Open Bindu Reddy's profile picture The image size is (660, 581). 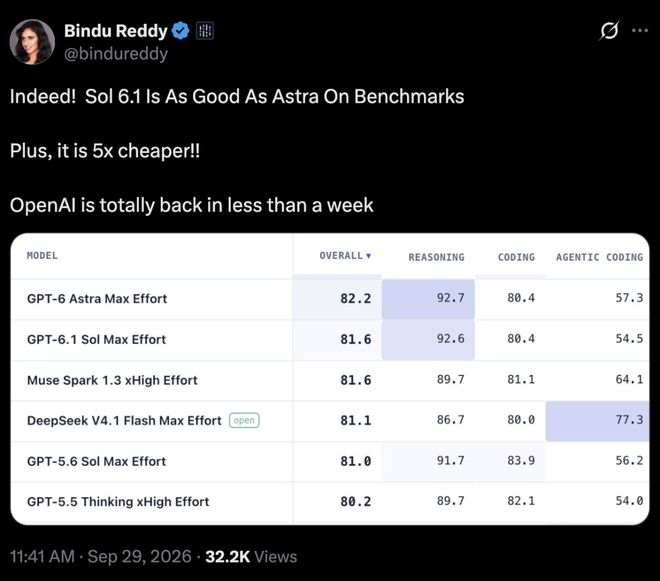pos(32,42)
